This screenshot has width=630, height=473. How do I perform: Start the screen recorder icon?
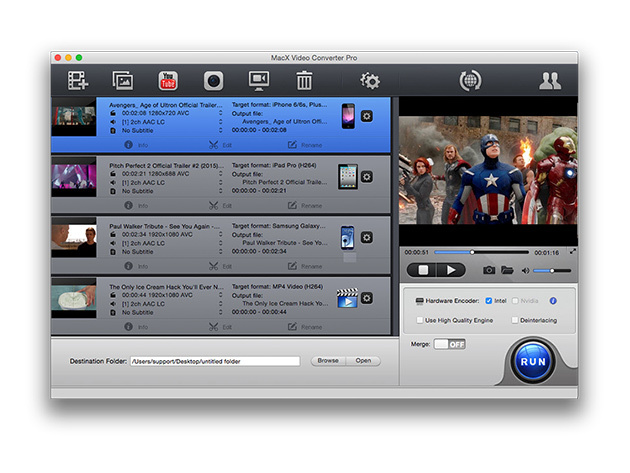259,81
